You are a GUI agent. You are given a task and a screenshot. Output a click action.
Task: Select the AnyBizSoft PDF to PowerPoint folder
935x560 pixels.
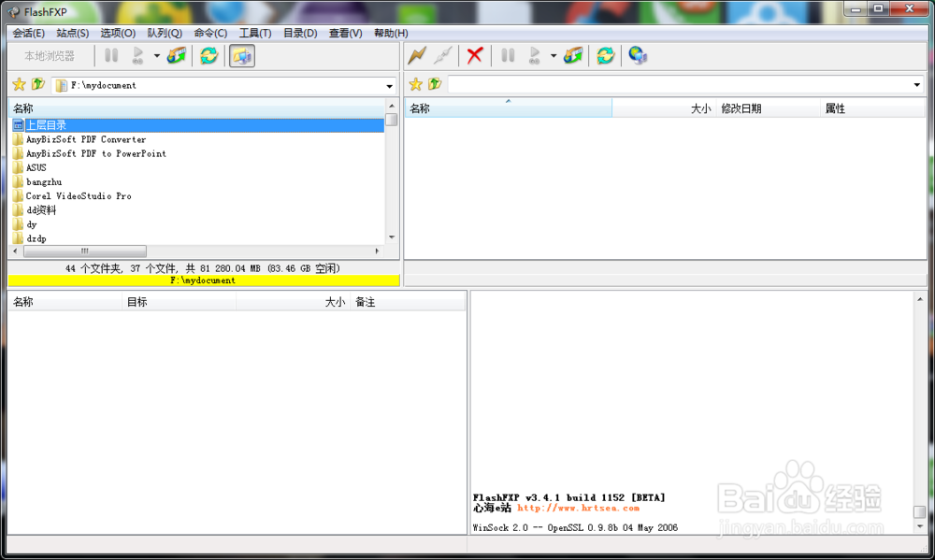[x=96, y=154]
